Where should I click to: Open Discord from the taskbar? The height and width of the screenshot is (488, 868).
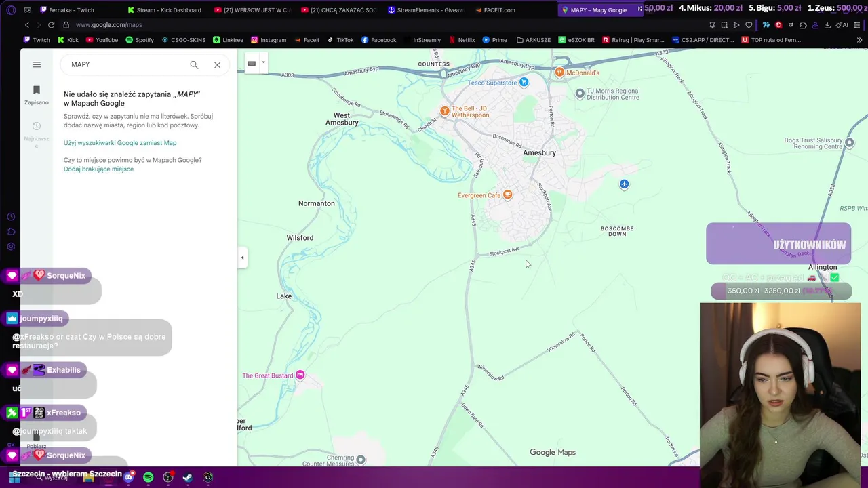(x=129, y=477)
